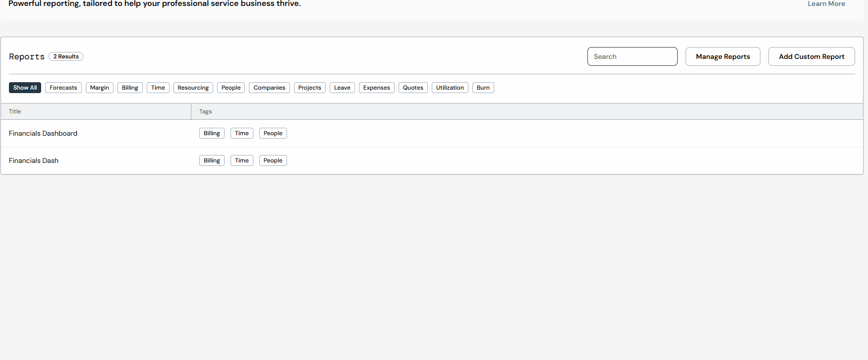Image resolution: width=868 pixels, height=360 pixels.
Task: Follow the Learn More link
Action: pos(826,4)
